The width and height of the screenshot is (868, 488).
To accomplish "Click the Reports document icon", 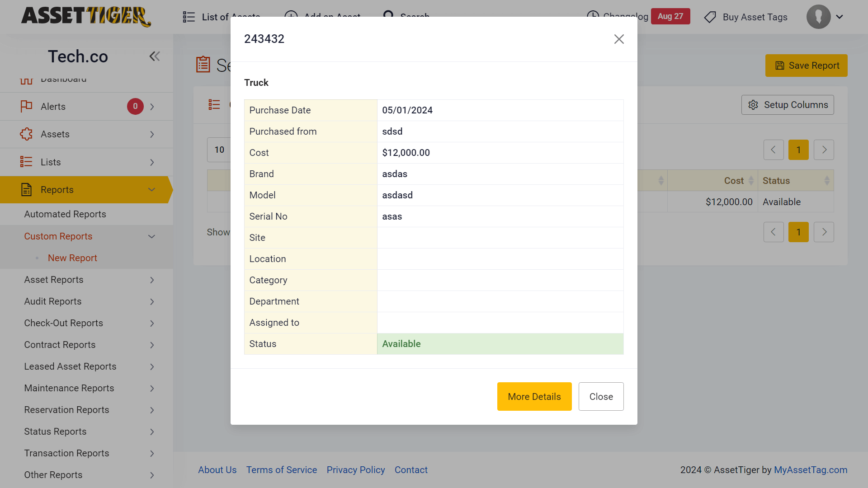I will tap(27, 190).
